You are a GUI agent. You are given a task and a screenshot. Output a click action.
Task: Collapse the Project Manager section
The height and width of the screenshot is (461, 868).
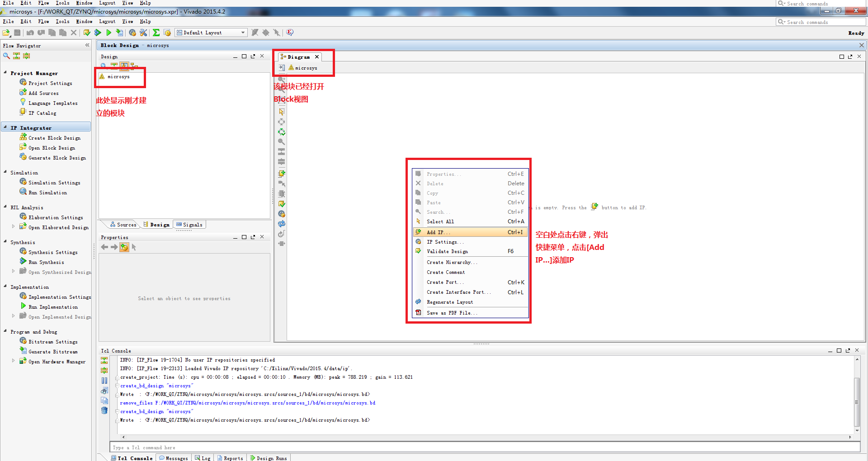point(5,72)
